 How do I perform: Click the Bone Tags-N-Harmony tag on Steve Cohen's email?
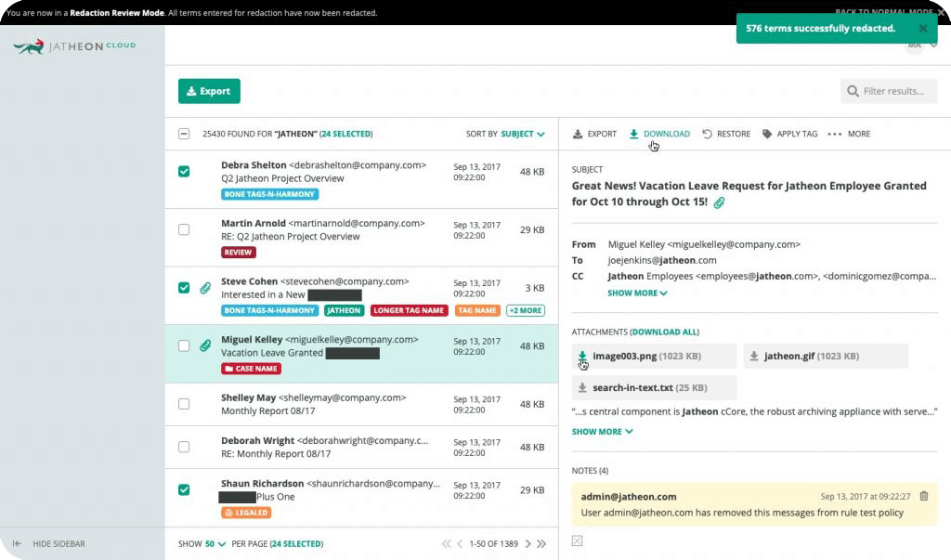pyautogui.click(x=270, y=310)
